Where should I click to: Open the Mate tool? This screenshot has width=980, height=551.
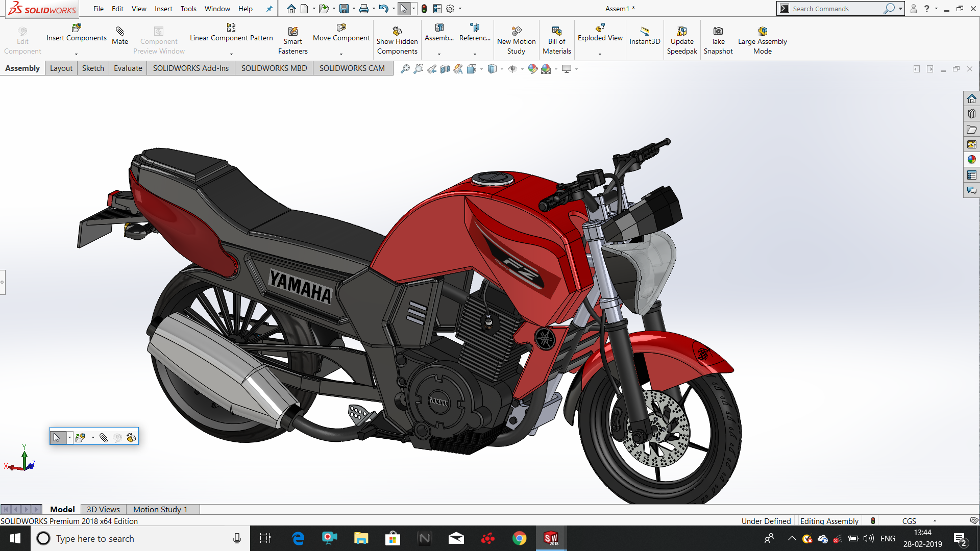pyautogui.click(x=119, y=36)
